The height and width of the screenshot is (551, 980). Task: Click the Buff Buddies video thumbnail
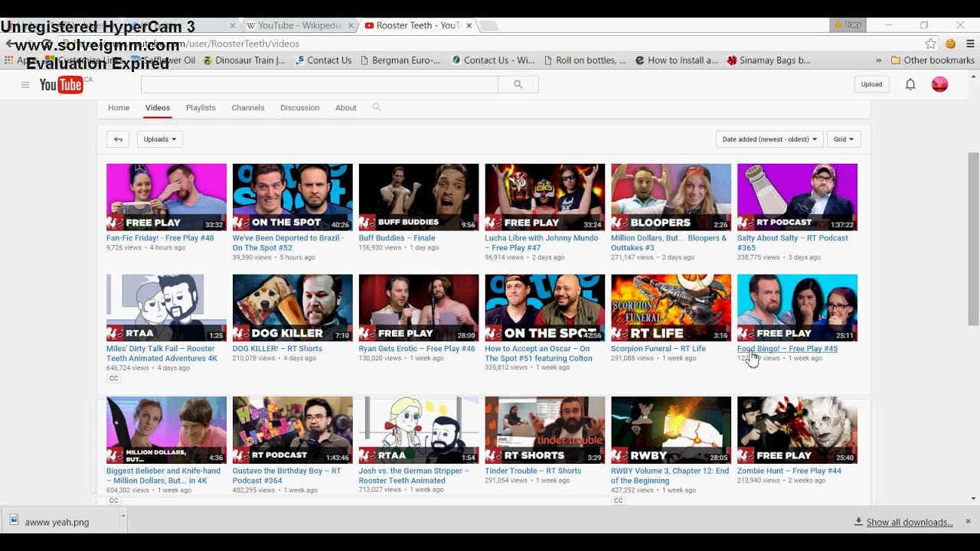(x=419, y=197)
